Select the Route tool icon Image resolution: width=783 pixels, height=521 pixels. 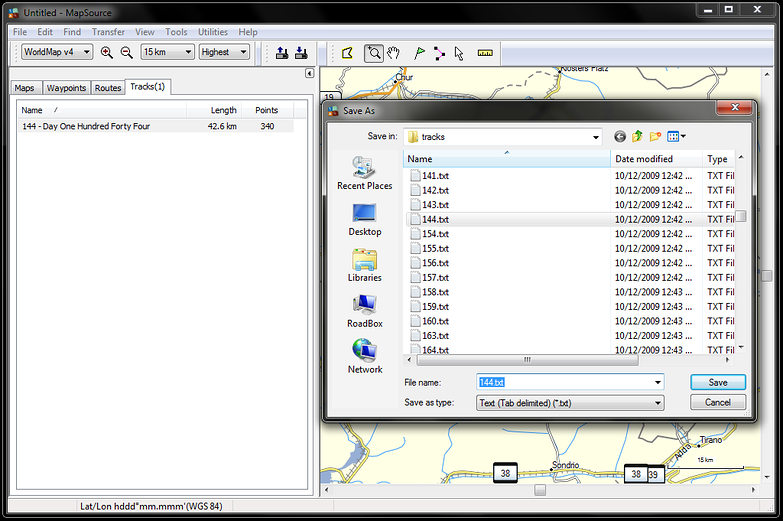point(439,53)
